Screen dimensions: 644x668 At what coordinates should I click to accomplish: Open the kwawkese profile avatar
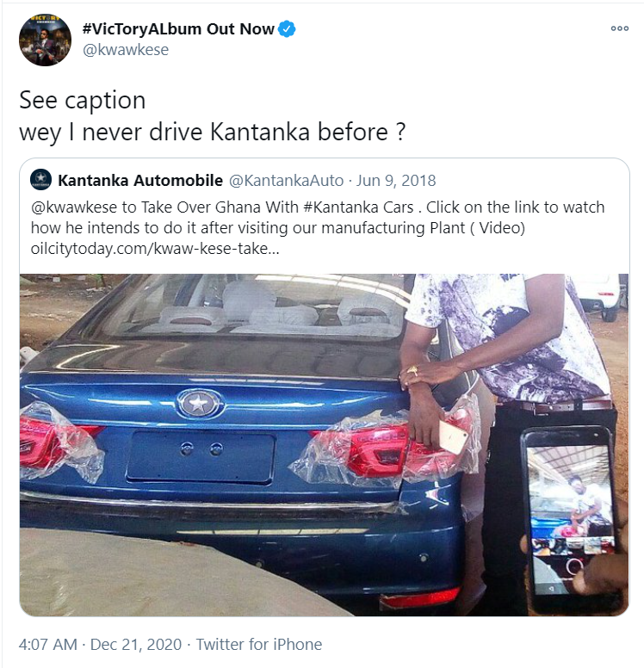(x=45, y=40)
